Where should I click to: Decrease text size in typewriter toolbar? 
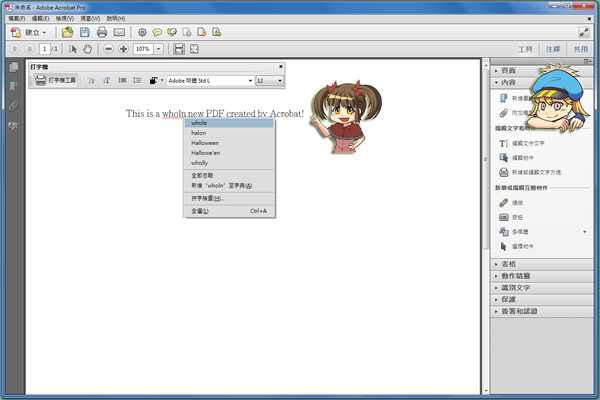[x=91, y=80]
